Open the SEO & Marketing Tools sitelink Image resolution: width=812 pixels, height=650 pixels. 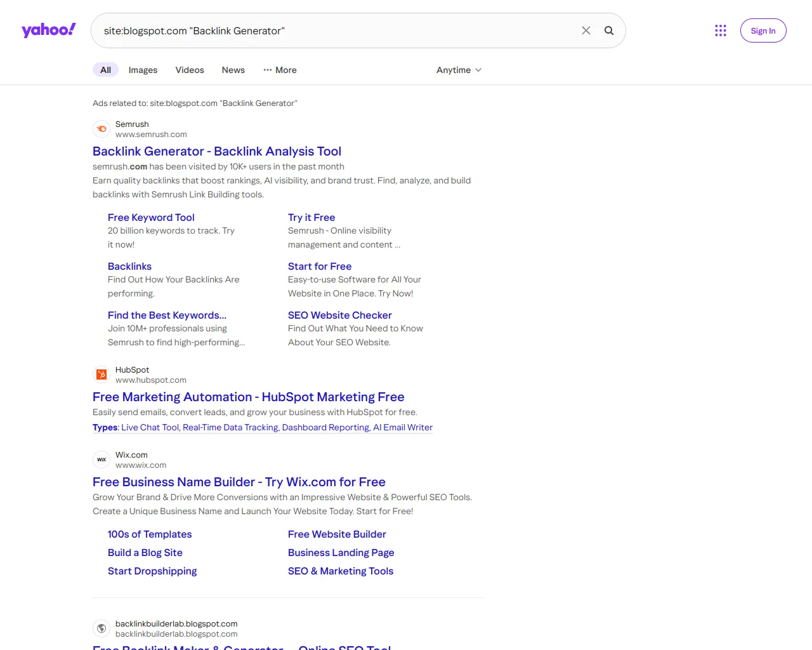(341, 571)
